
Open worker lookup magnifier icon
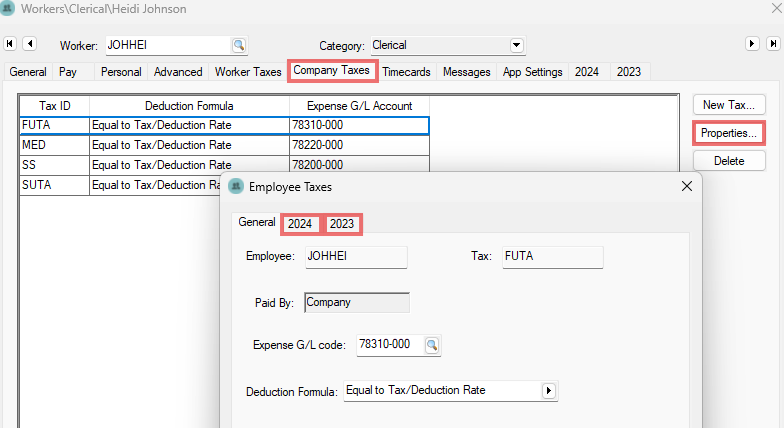[x=239, y=46]
